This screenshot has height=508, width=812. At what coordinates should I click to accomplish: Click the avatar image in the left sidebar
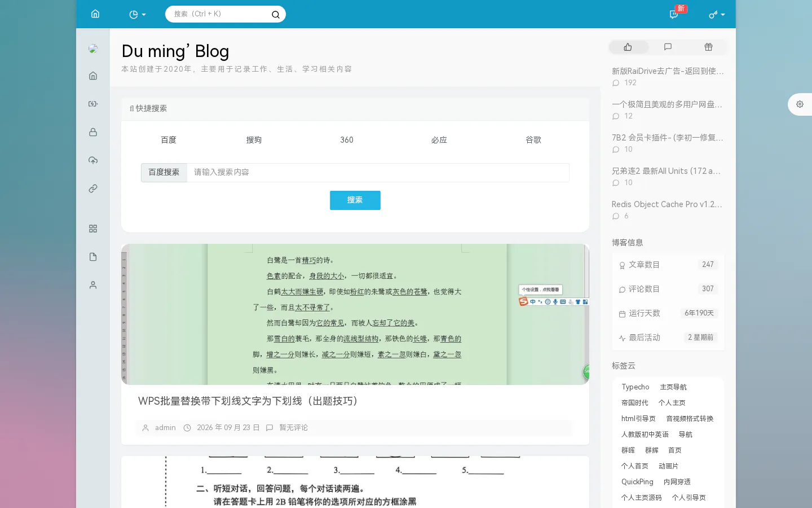93,49
